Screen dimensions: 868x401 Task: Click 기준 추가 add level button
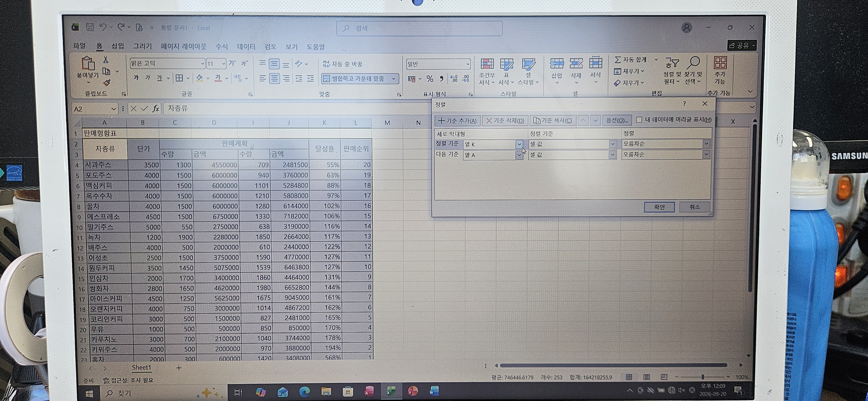coord(458,121)
